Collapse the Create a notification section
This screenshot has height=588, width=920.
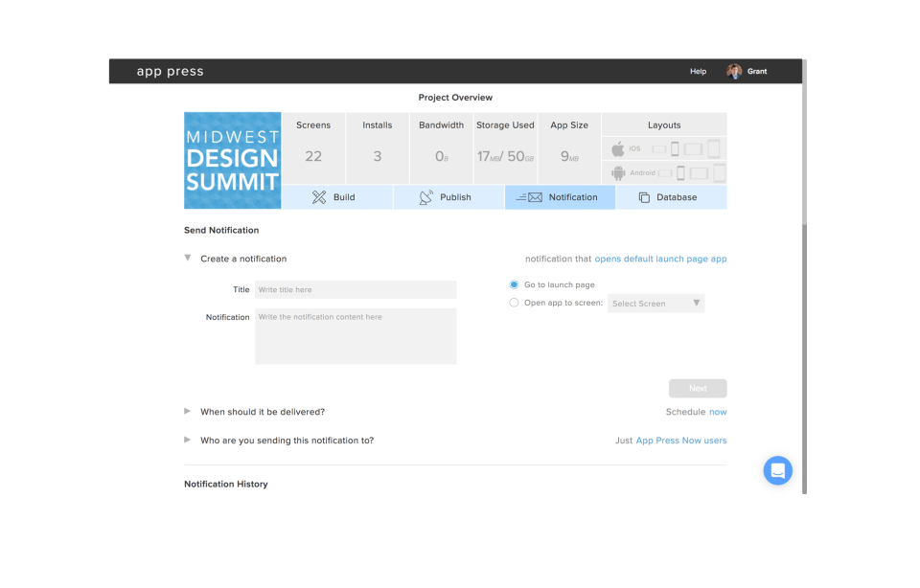pos(188,258)
